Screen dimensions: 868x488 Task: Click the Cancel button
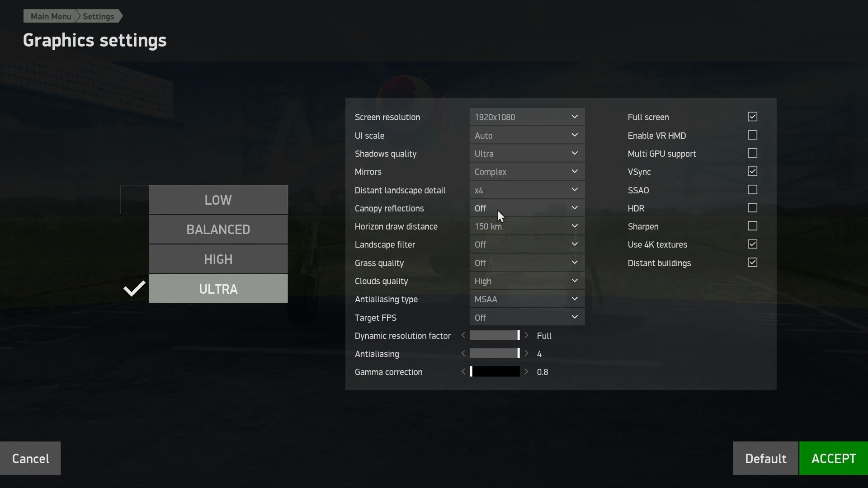coord(30,458)
